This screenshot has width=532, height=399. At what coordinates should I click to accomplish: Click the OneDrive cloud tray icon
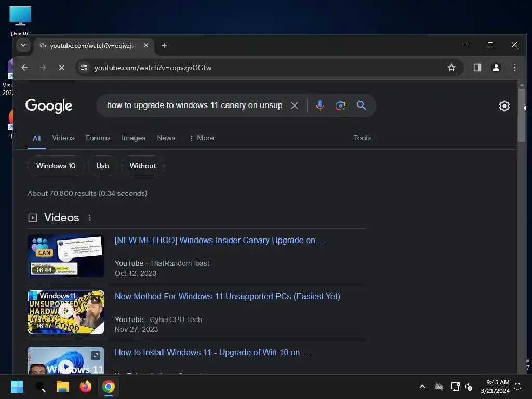[439, 387]
